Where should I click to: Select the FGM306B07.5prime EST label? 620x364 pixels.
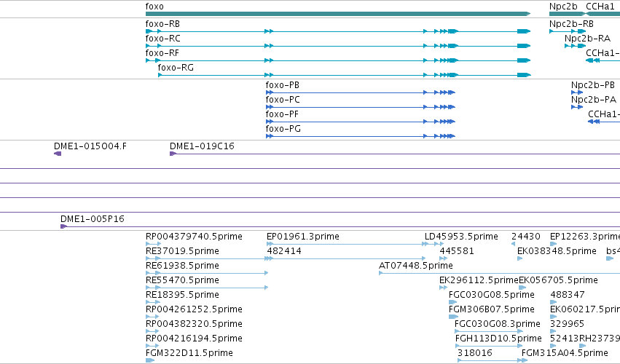(x=492, y=309)
